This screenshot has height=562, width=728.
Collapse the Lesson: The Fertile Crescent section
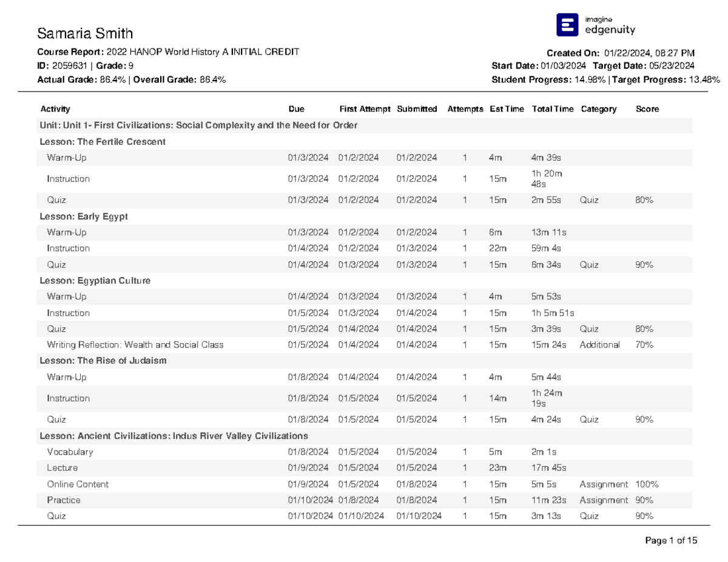[x=103, y=142]
